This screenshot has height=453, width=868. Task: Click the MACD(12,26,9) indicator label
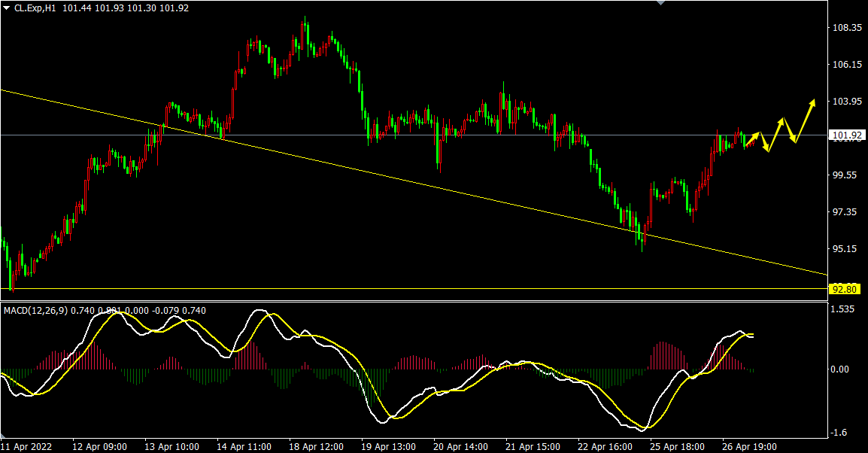click(x=36, y=310)
